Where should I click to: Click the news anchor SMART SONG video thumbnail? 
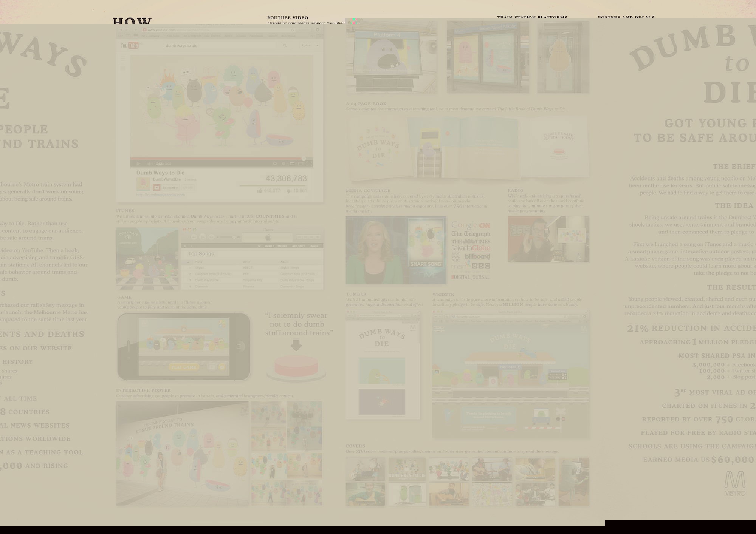(396, 250)
